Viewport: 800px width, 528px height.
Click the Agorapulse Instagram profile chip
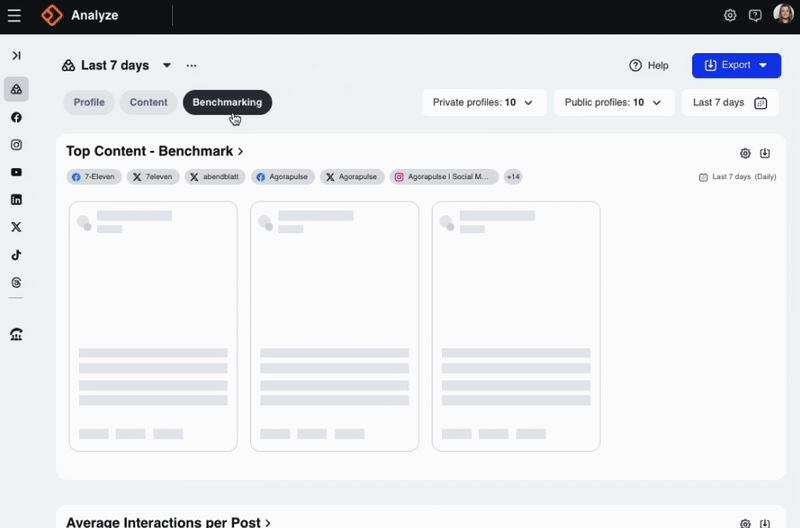point(444,177)
